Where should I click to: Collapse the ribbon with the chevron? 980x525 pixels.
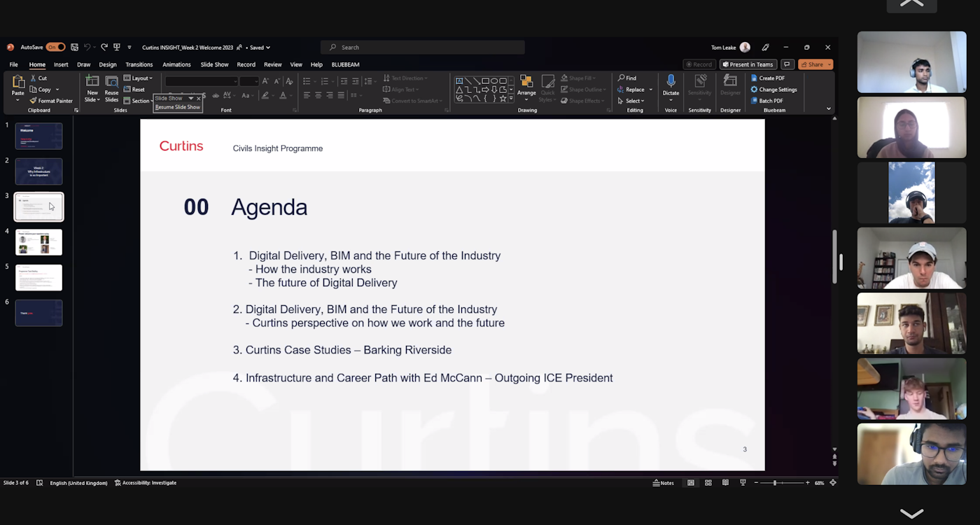pos(829,108)
